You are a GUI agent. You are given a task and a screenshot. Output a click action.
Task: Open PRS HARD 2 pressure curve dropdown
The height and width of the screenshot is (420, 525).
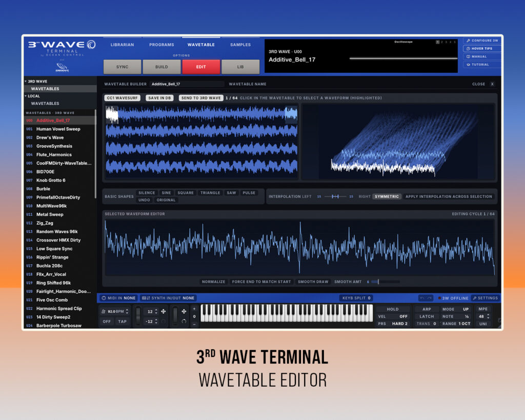click(x=393, y=324)
